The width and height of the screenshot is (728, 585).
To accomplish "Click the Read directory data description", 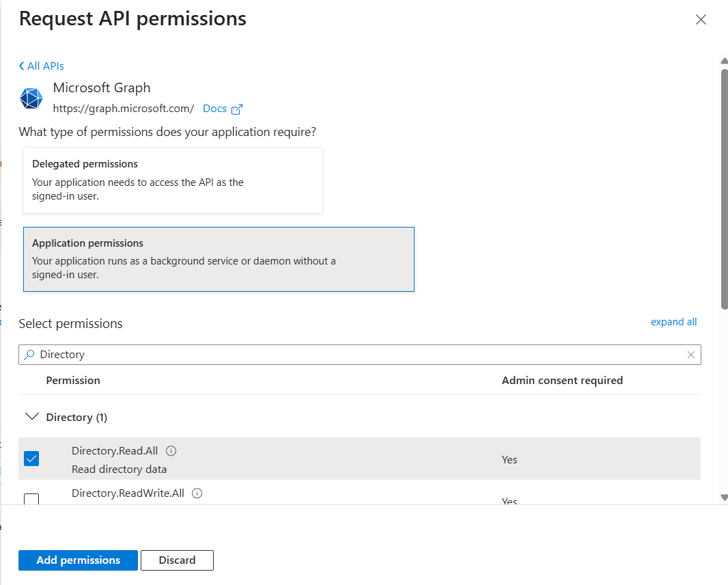I will tap(119, 470).
